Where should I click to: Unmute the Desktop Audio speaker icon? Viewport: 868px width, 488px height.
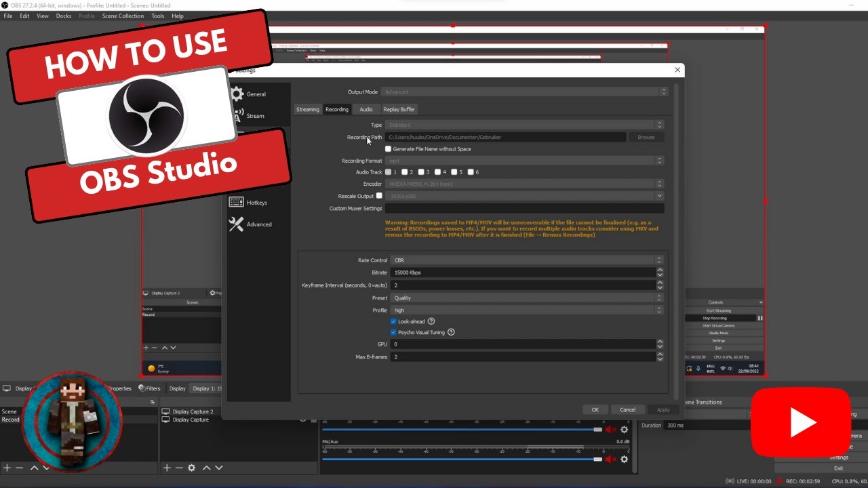click(611, 429)
